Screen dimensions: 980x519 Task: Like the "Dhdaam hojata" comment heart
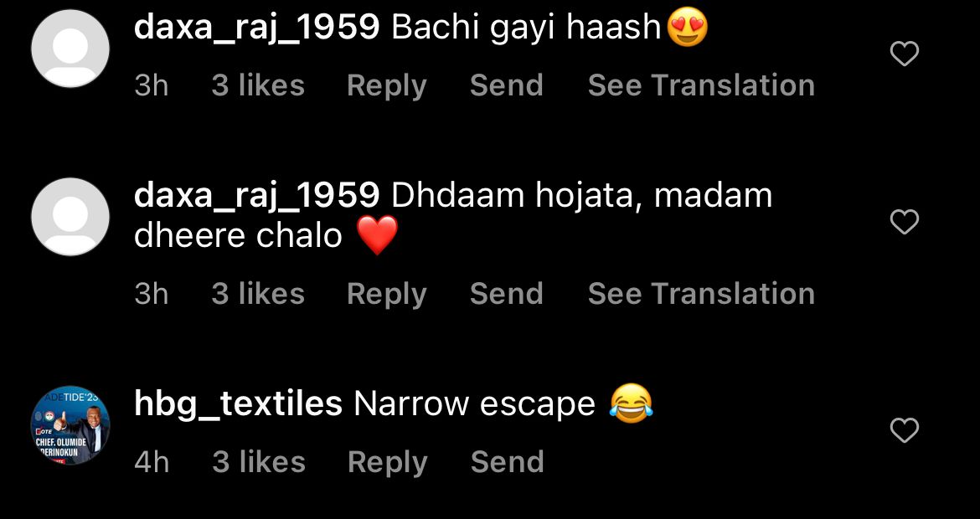click(904, 222)
